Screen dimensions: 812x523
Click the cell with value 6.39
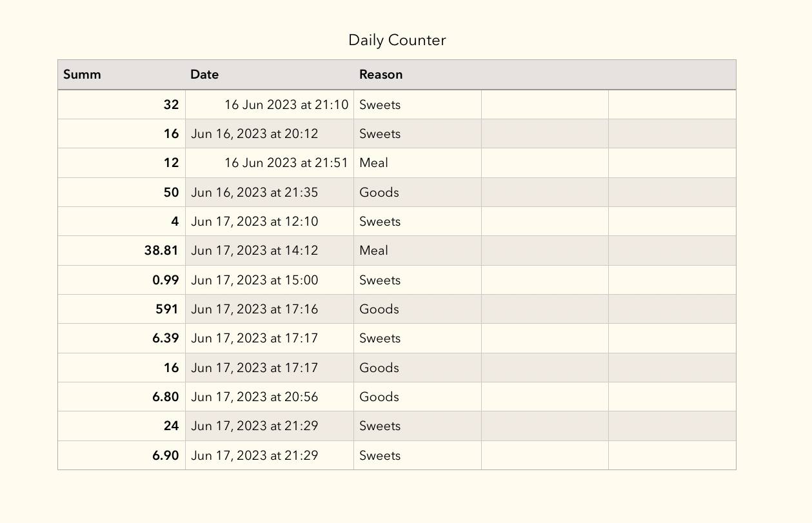click(121, 338)
